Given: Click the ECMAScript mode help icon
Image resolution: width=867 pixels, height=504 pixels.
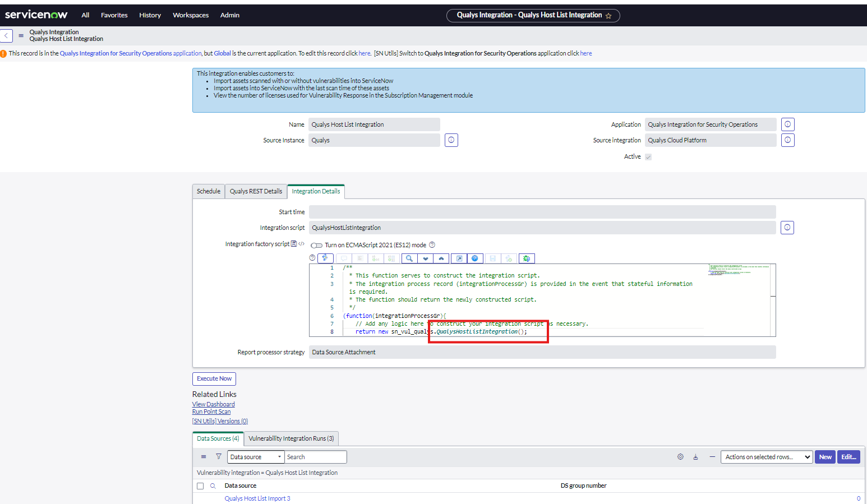Looking at the screenshot, I should [432, 245].
